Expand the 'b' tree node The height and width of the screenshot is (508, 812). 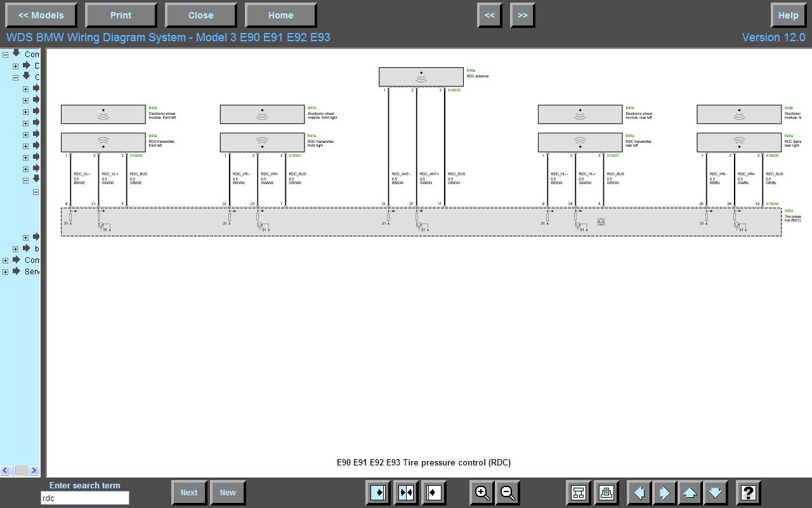pos(16,249)
